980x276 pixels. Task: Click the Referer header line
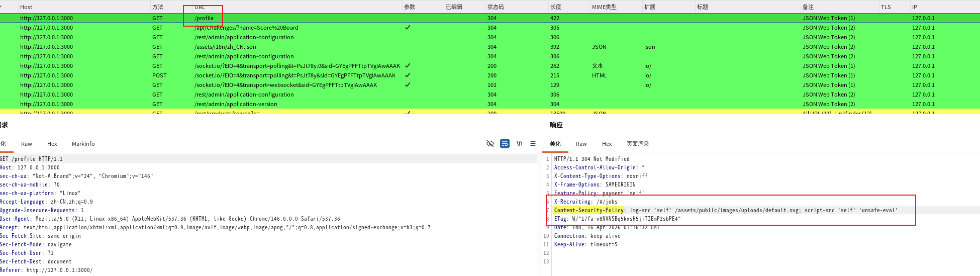pyautogui.click(x=46, y=270)
